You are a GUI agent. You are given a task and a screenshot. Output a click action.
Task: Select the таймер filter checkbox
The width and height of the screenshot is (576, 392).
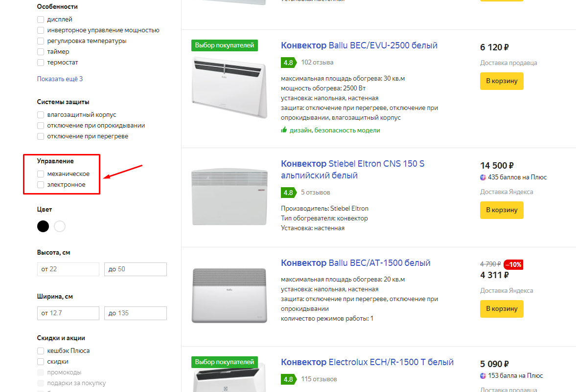pyautogui.click(x=41, y=52)
